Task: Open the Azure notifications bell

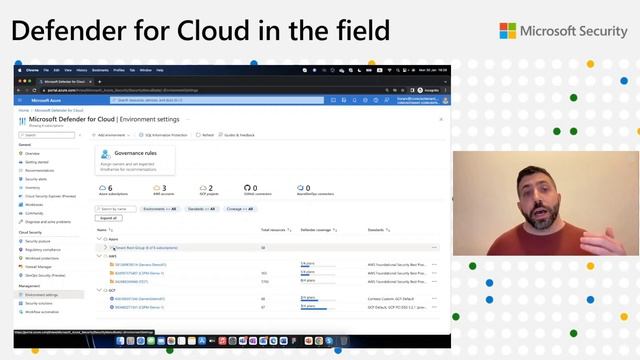Action: 354,100
